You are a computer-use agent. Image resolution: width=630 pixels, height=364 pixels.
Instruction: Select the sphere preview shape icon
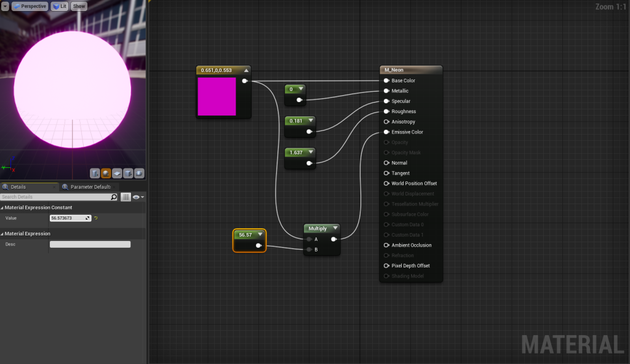(x=106, y=173)
